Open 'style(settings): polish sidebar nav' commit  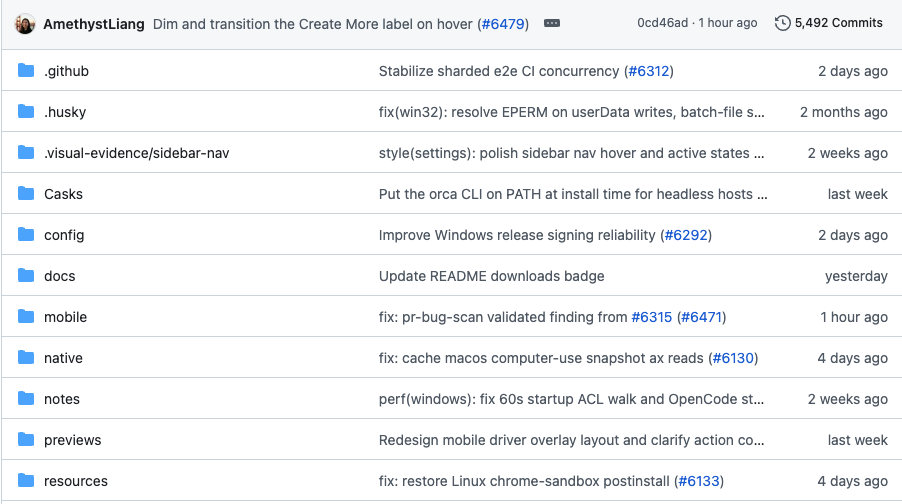[x=572, y=153]
